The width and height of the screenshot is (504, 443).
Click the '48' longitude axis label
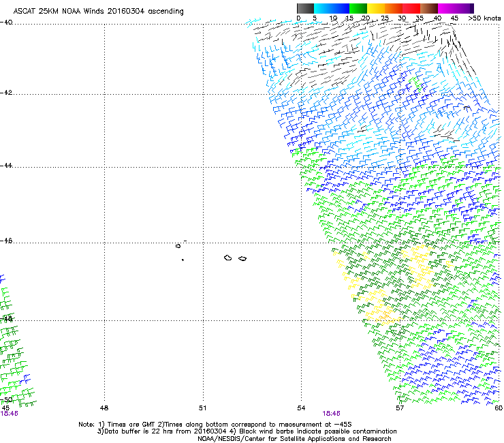[x=104, y=408]
